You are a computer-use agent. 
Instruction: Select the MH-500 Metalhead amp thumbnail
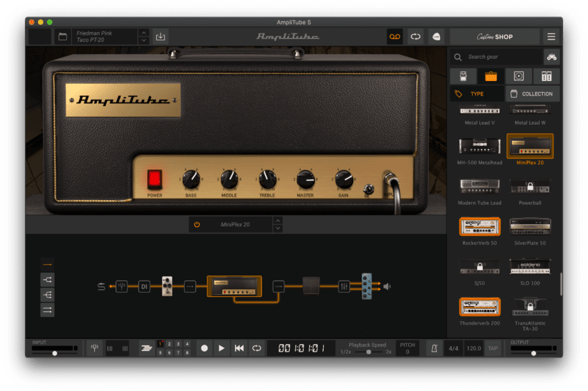(479, 146)
